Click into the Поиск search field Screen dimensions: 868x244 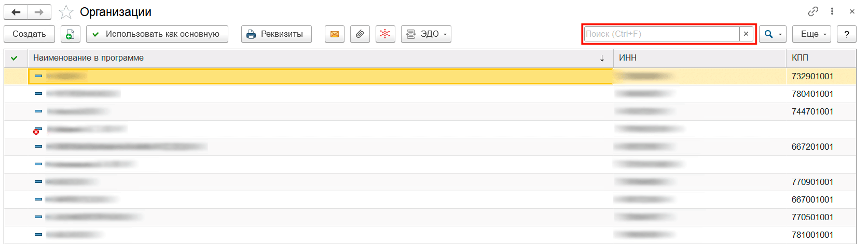[x=662, y=34]
